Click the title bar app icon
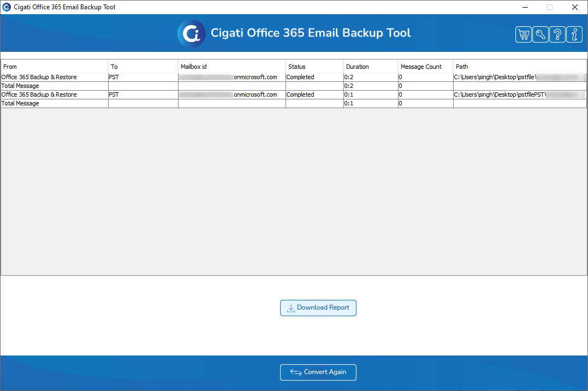588x391 pixels. [7, 7]
